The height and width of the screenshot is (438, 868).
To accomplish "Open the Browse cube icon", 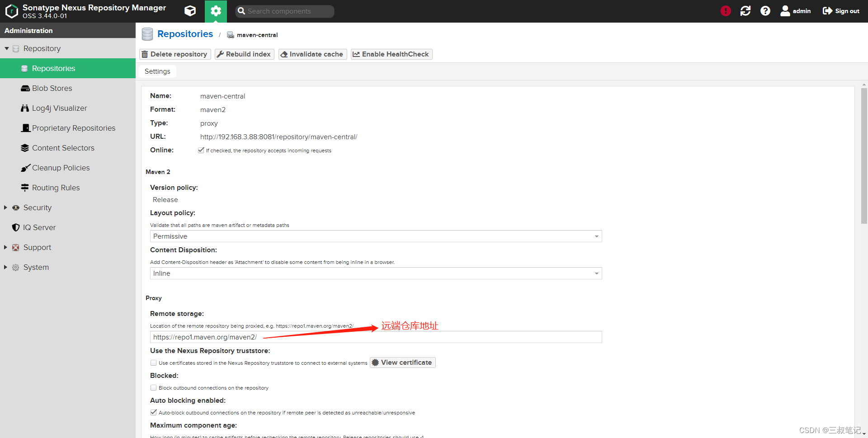I will pyautogui.click(x=190, y=11).
